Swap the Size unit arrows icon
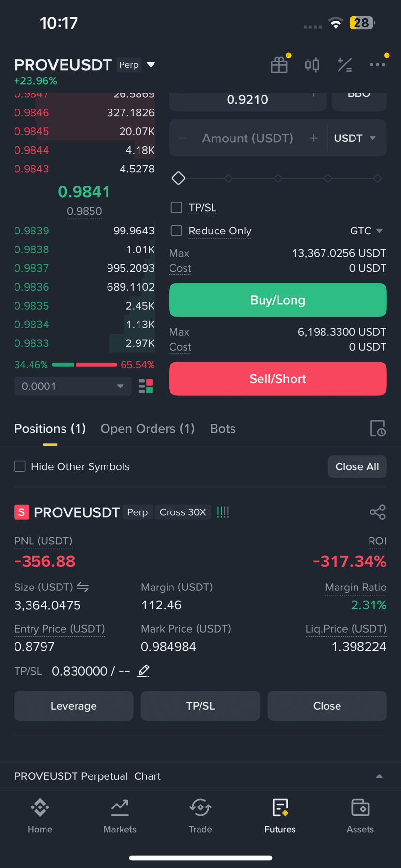Image resolution: width=401 pixels, height=868 pixels. point(83,587)
